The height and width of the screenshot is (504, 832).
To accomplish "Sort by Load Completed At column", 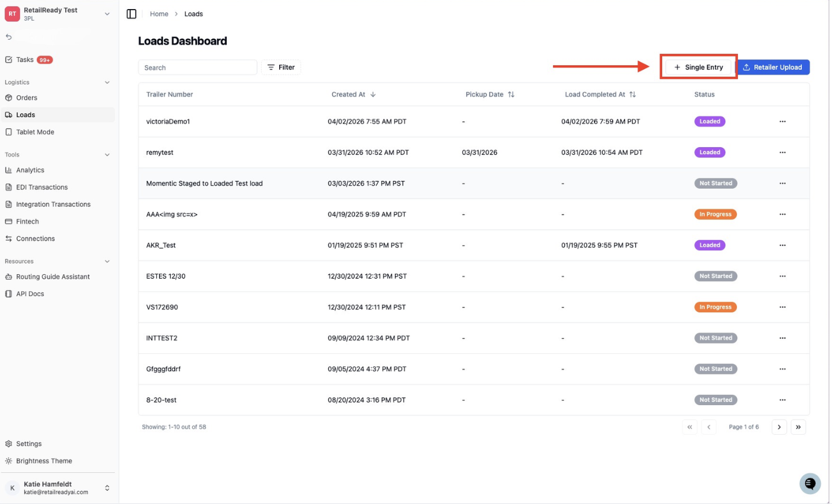I will click(x=600, y=95).
